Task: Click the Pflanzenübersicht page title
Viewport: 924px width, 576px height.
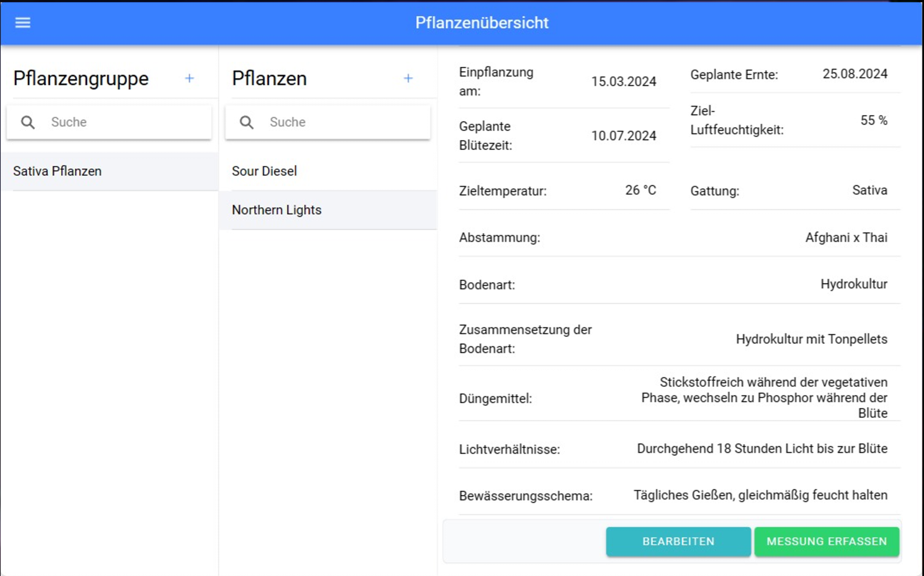Action: pyautogui.click(x=481, y=23)
